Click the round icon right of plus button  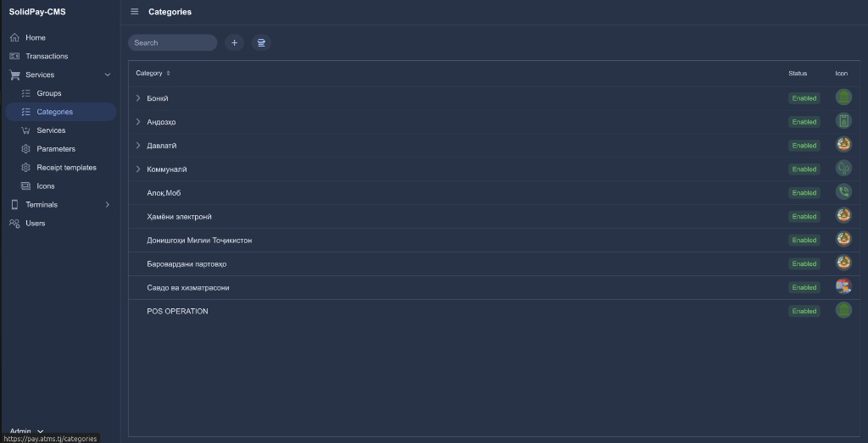pyautogui.click(x=261, y=42)
